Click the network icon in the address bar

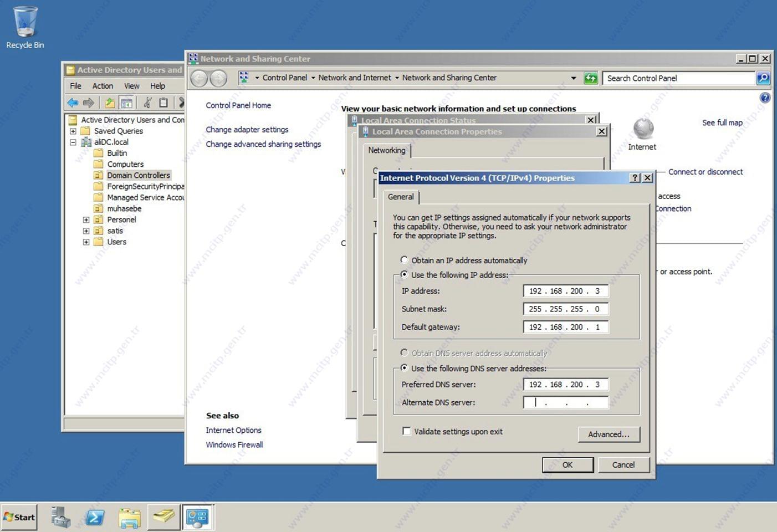click(x=244, y=78)
